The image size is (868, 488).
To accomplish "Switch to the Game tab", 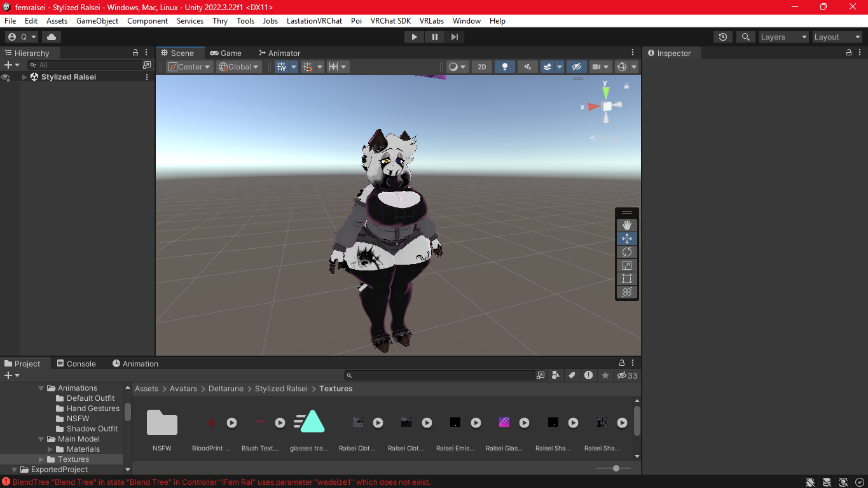I will click(226, 53).
